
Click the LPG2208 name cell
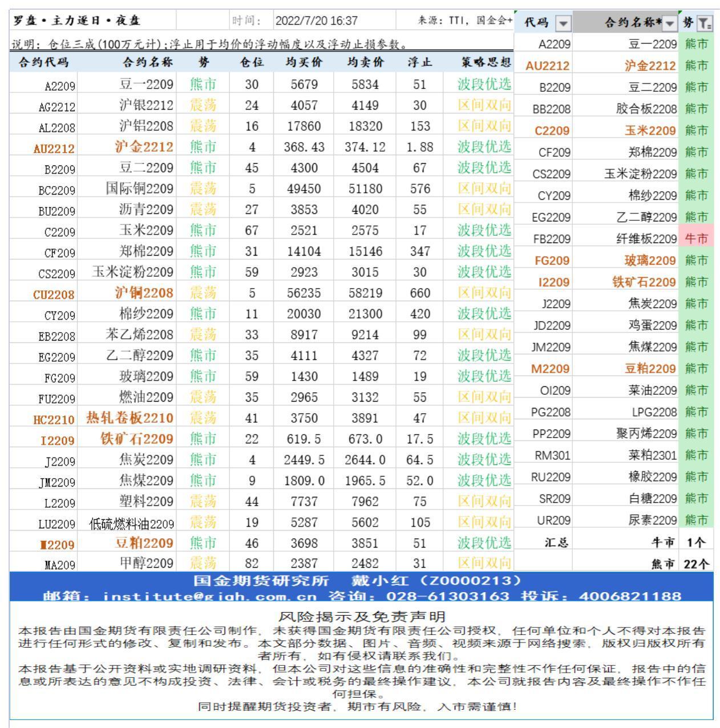(x=626, y=412)
